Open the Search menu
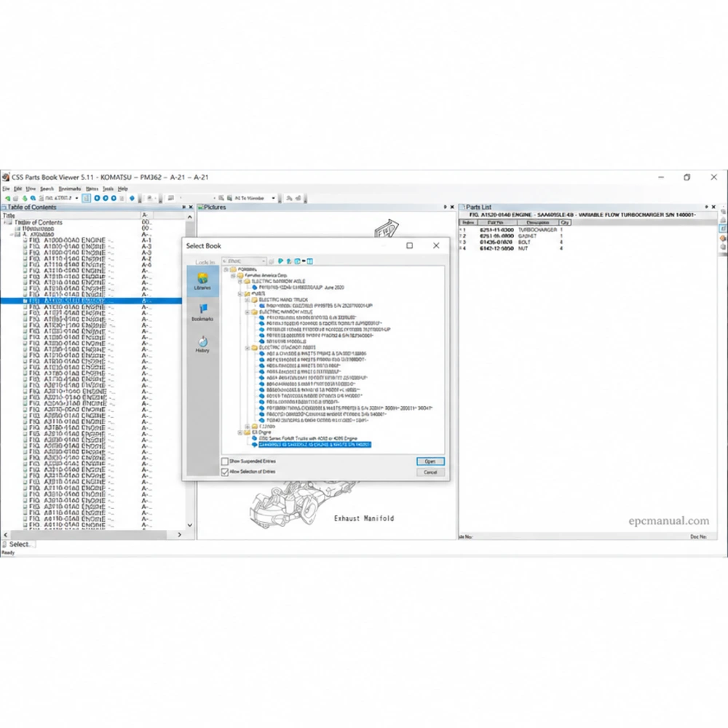This screenshot has height=728, width=728. tap(47, 189)
